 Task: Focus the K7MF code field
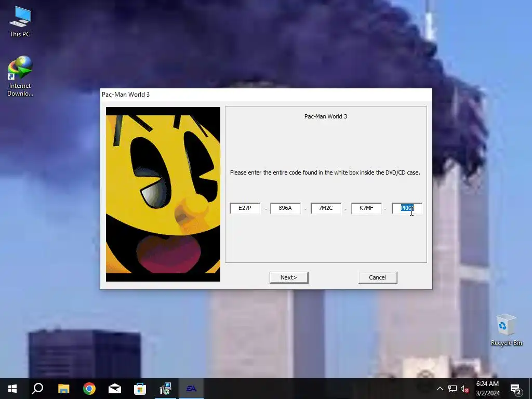point(366,208)
